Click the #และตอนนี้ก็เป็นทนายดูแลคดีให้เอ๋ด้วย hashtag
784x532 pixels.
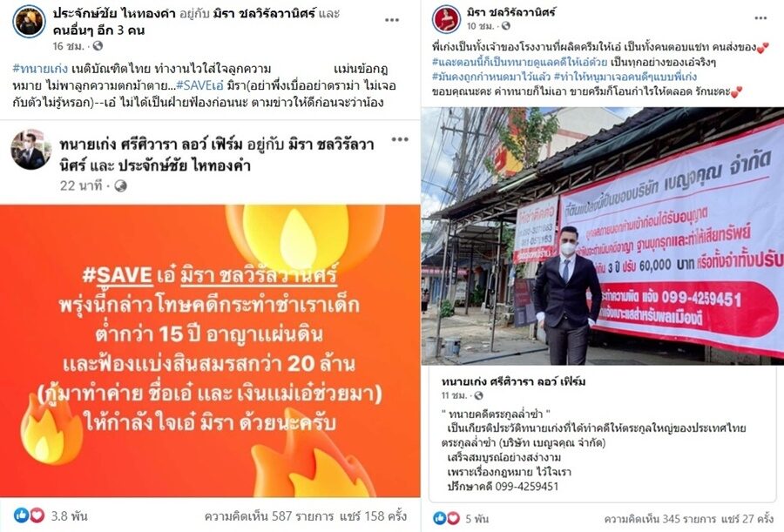click(519, 62)
